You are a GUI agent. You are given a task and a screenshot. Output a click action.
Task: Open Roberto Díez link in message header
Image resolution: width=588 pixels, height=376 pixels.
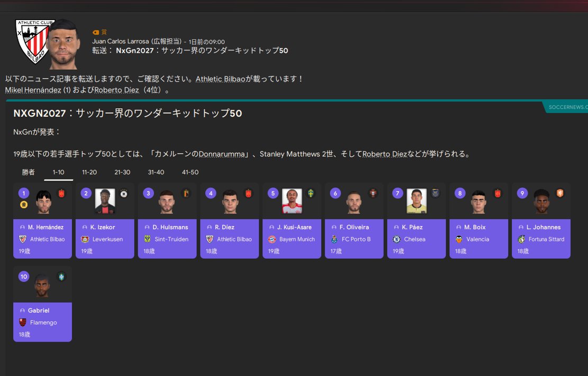coord(117,90)
